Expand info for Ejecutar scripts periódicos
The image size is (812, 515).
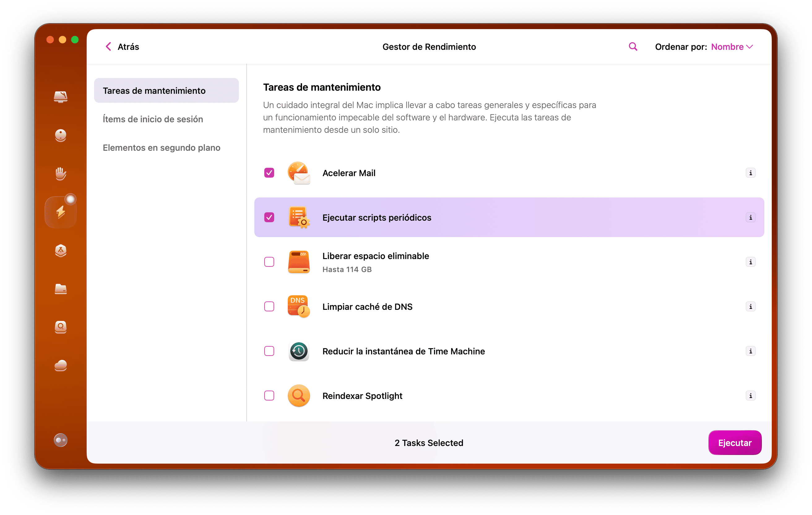click(x=751, y=218)
